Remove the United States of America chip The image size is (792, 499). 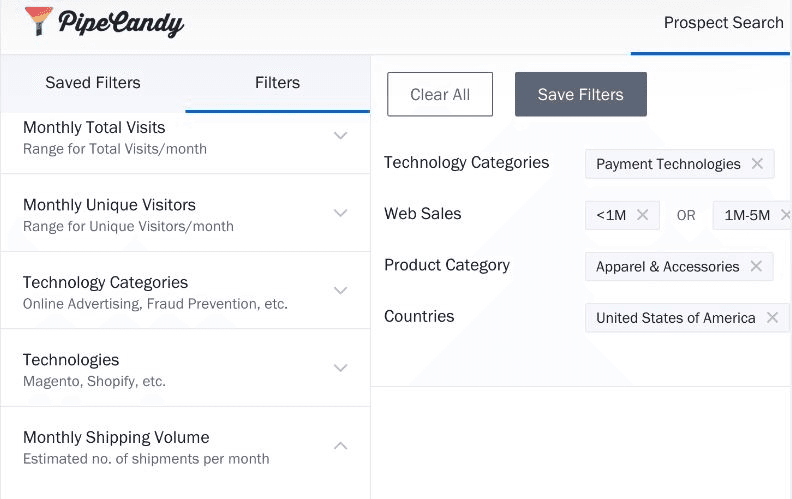tap(772, 318)
